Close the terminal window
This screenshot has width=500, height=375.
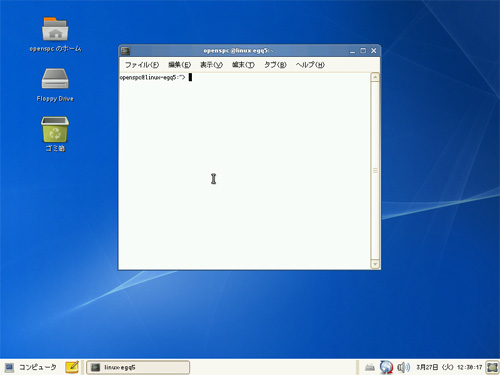374,51
